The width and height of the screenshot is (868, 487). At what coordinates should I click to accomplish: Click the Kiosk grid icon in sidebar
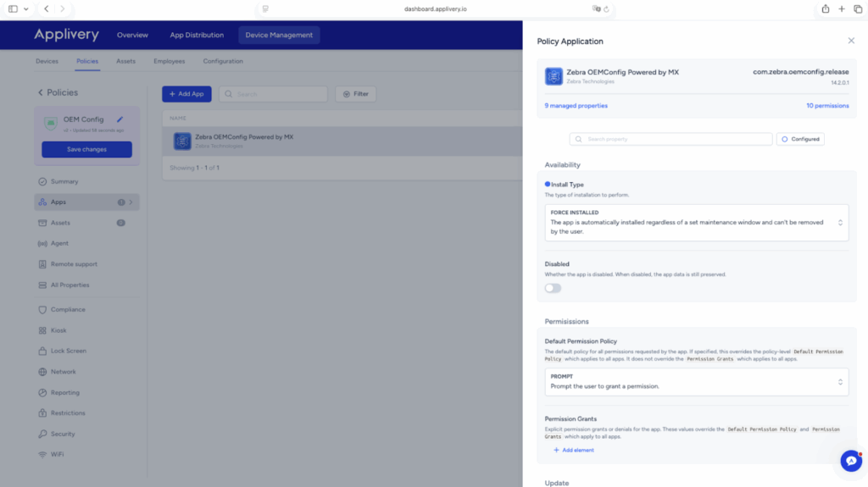pyautogui.click(x=42, y=330)
